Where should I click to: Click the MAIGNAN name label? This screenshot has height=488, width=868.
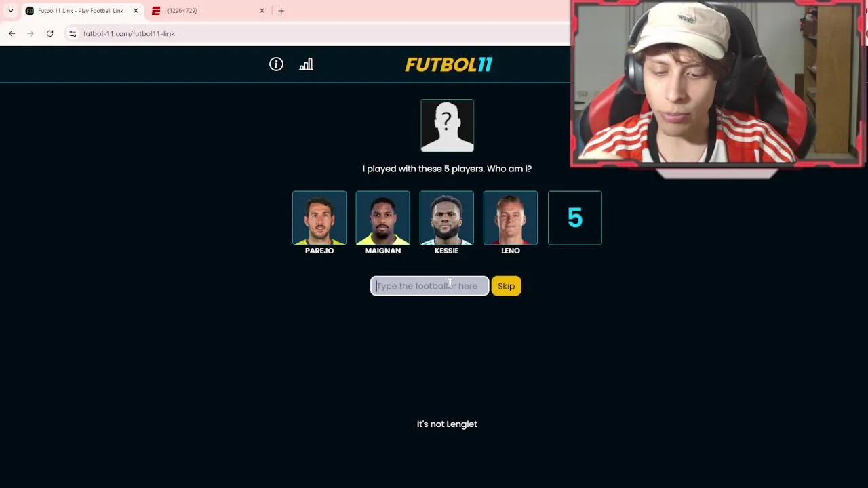(382, 251)
